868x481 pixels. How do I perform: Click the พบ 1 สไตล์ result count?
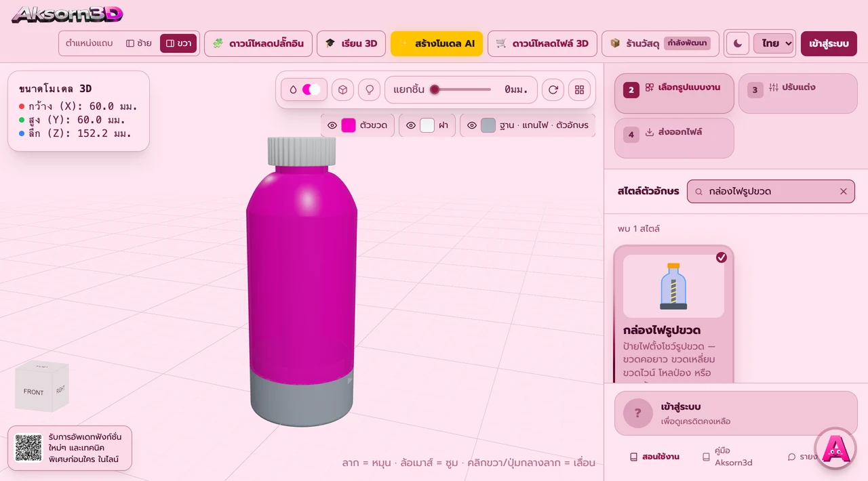coord(639,229)
